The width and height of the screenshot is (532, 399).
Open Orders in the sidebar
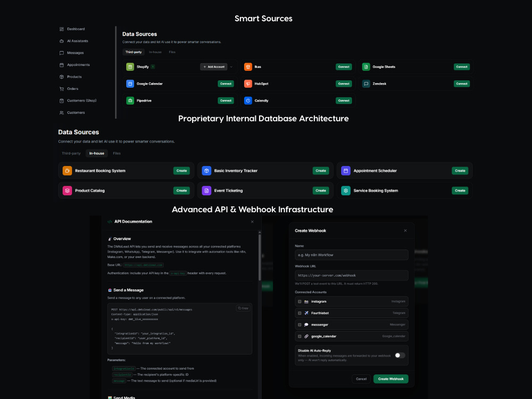pyautogui.click(x=69, y=89)
